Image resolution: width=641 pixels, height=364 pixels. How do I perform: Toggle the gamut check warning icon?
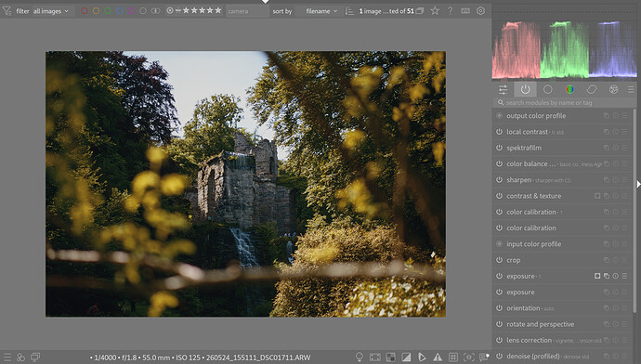tap(438, 357)
